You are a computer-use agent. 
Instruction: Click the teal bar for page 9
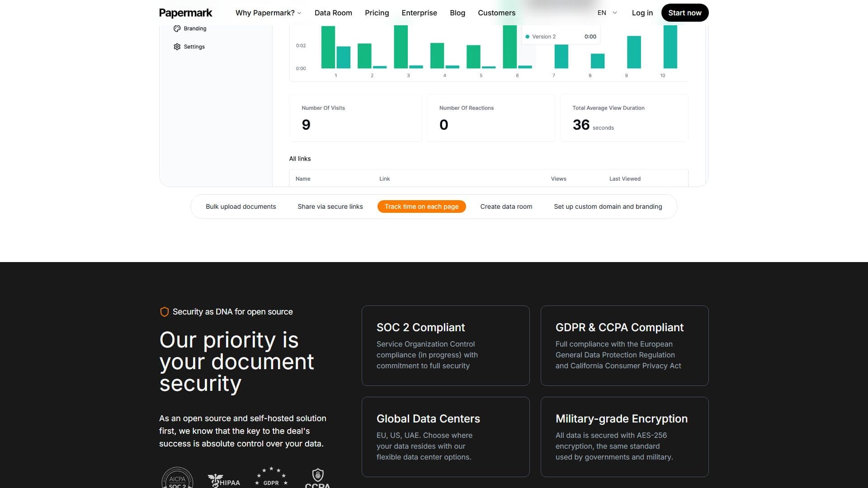click(634, 52)
